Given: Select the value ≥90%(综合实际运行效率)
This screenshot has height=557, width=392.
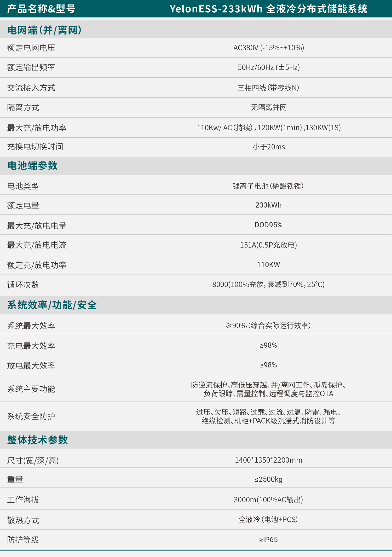Looking at the screenshot, I should pyautogui.click(x=268, y=326).
